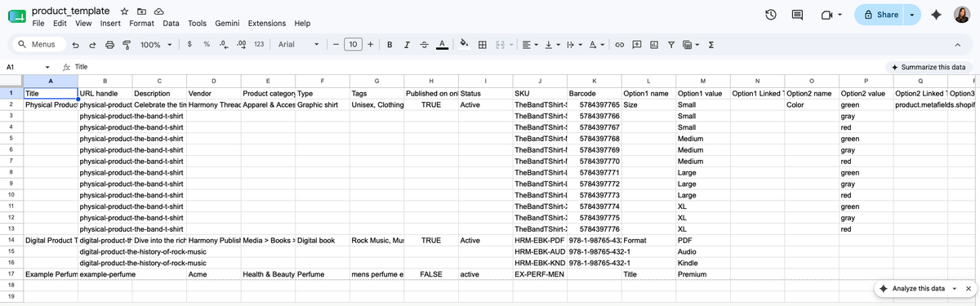Insert a comment from the toolbar
This screenshot has height=306, width=980.
637,45
